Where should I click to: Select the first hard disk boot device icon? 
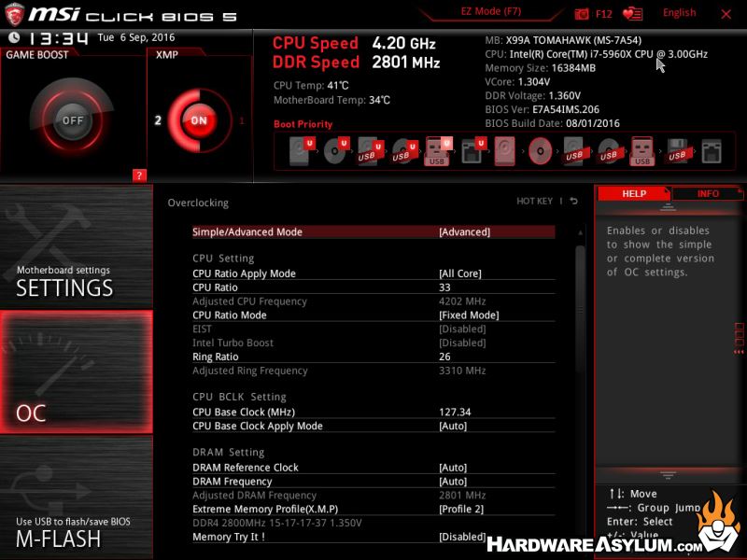coord(299,150)
